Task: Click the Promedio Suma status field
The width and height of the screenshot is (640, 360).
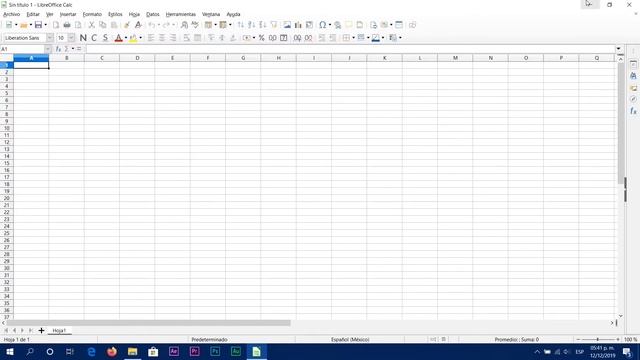Action: (x=516, y=340)
